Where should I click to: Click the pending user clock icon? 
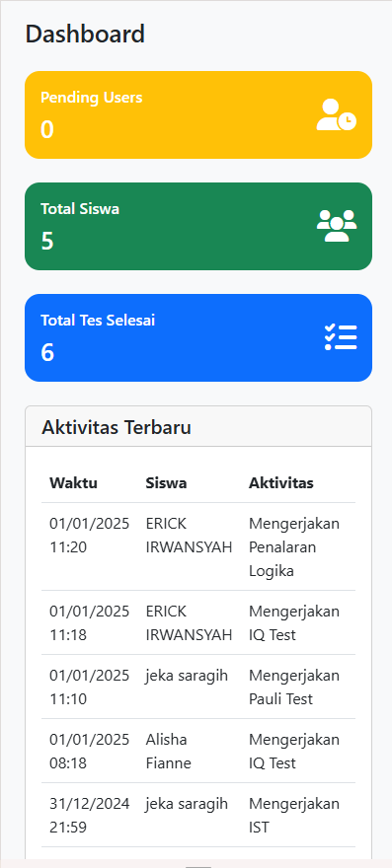tap(337, 114)
